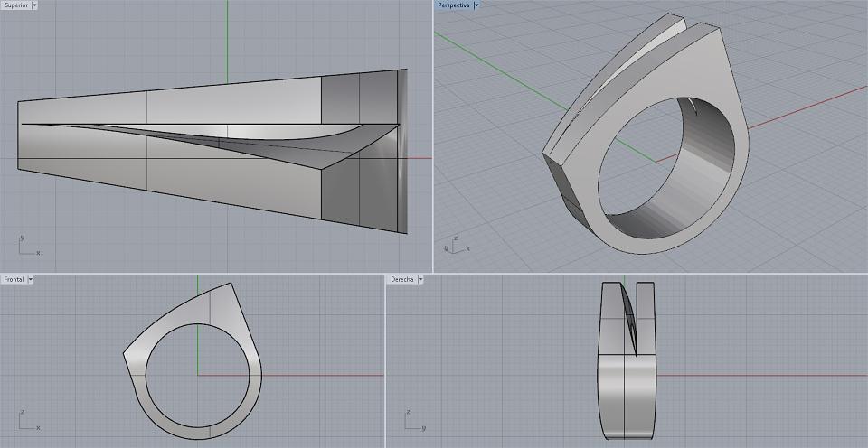Open the Frontal viewport dropdown arrow

(x=31, y=279)
